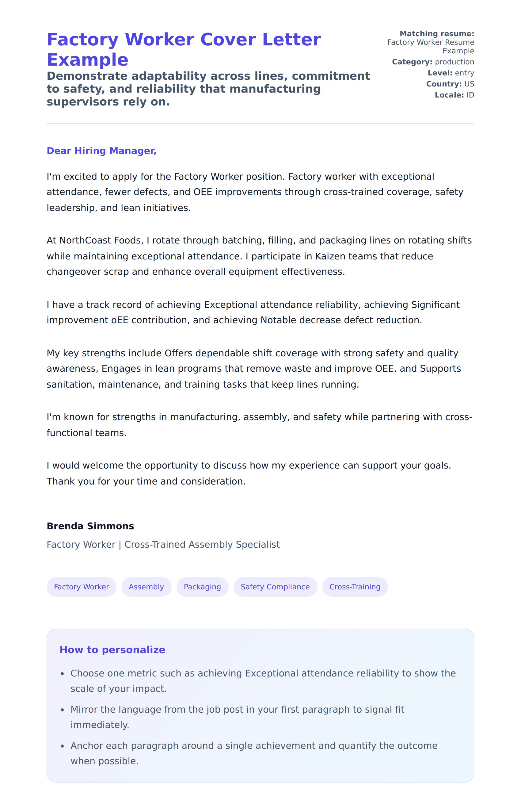
Task: Choose the Cross-Training tag pill
Action: 355,587
